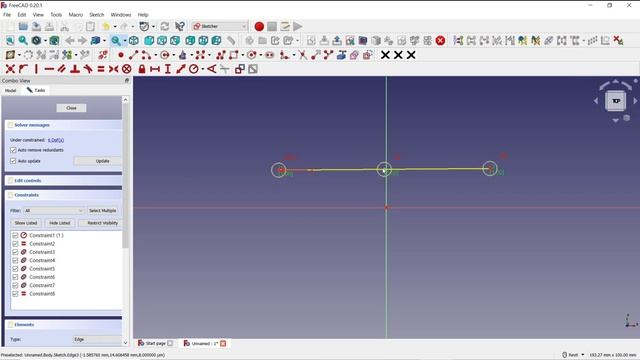Click the Open file icon
640x360 pixels.
tap(23, 27)
